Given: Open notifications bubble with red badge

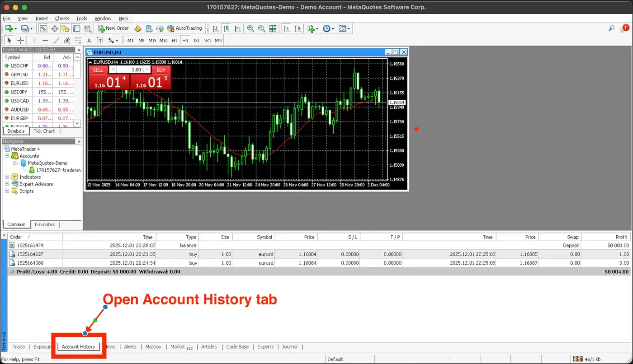Looking at the screenshot, I should point(624,28).
